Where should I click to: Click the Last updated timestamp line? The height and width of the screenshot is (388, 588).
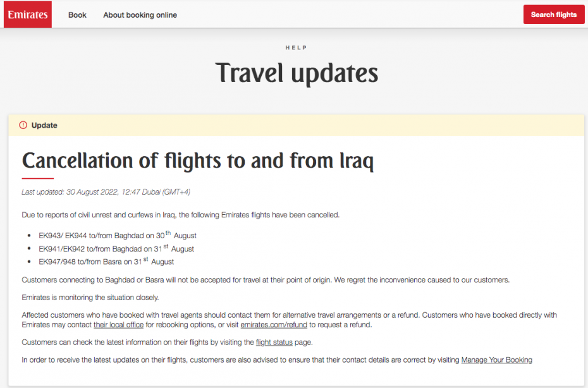click(106, 192)
